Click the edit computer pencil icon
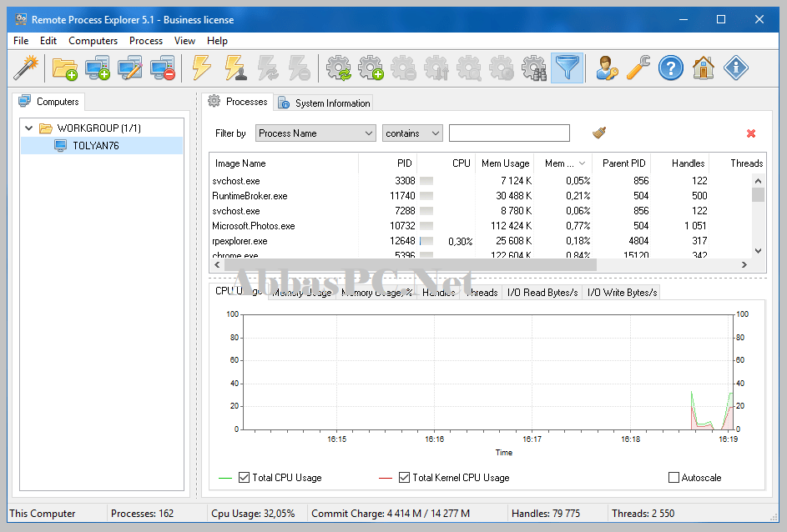Viewport: 787px width, 532px height. (130, 68)
